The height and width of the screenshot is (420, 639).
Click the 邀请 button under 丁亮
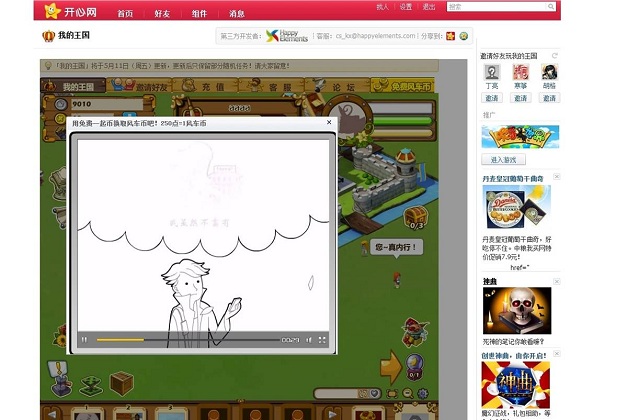point(492,98)
